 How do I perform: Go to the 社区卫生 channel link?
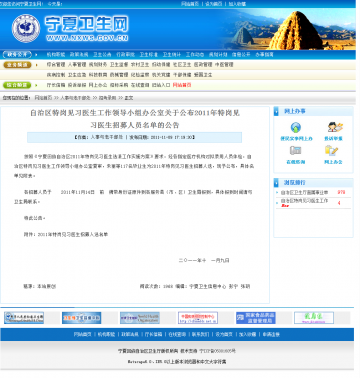point(182,65)
